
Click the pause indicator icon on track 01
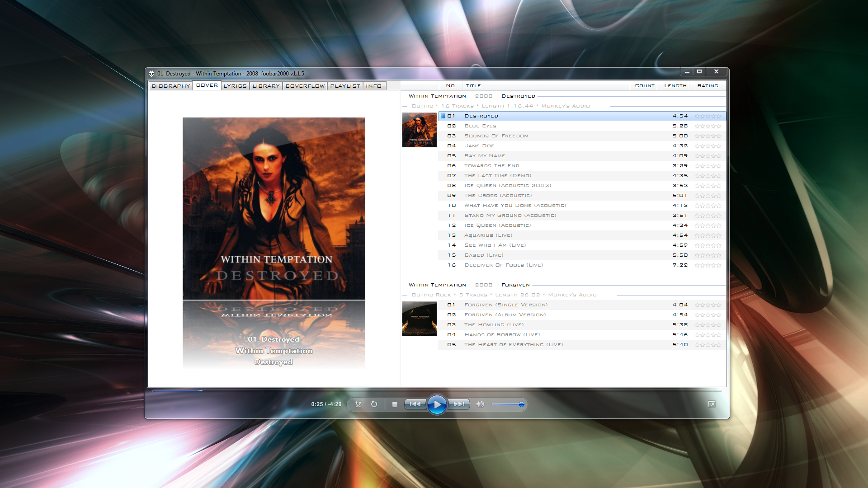443,116
